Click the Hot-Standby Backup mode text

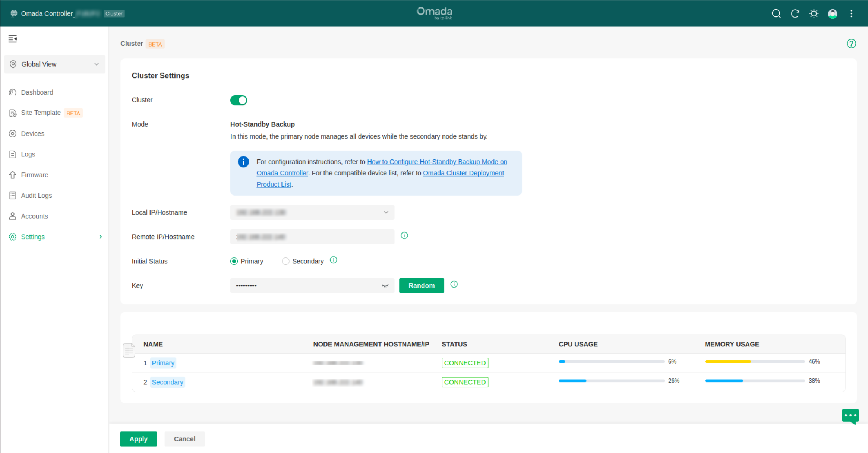click(x=262, y=124)
